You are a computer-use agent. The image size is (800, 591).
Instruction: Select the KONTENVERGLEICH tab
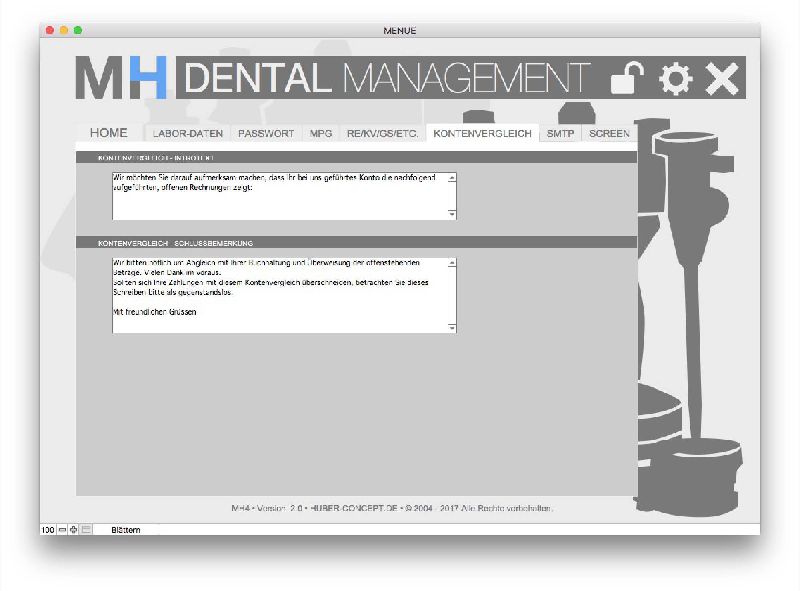(482, 133)
